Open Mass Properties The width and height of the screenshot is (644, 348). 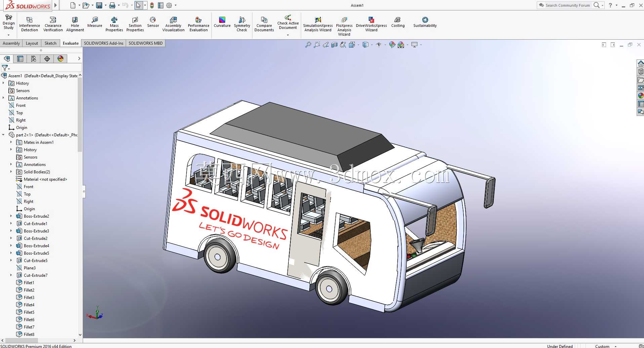click(x=114, y=24)
